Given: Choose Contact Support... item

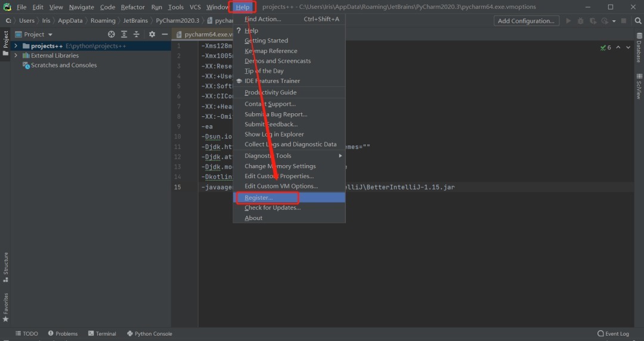Looking at the screenshot, I should click(x=289, y=104).
